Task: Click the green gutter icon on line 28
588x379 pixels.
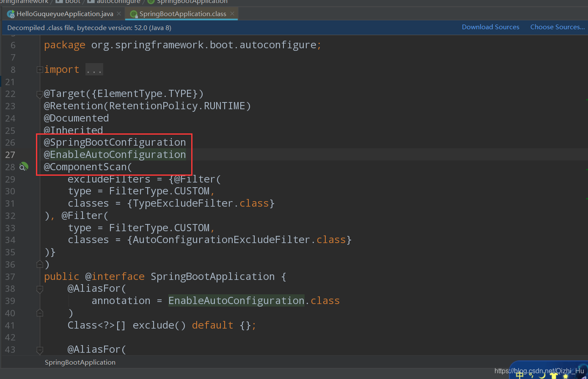Action: tap(24, 167)
